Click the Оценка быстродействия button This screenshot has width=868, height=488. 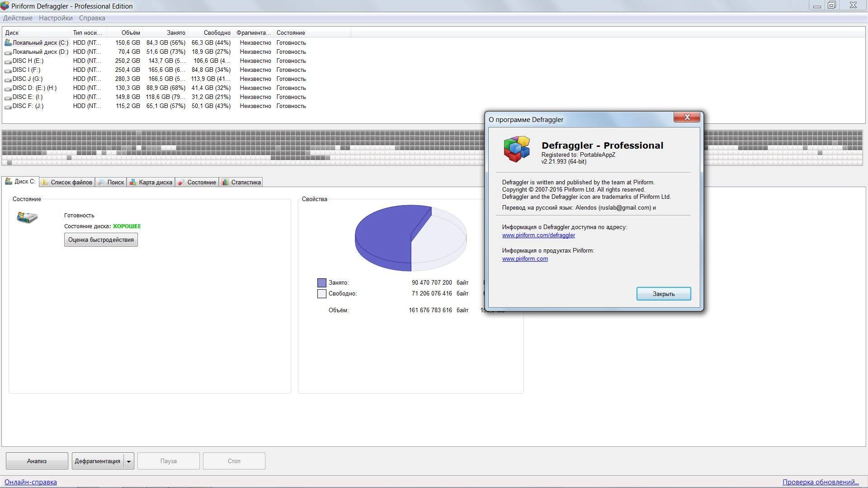pyautogui.click(x=101, y=239)
